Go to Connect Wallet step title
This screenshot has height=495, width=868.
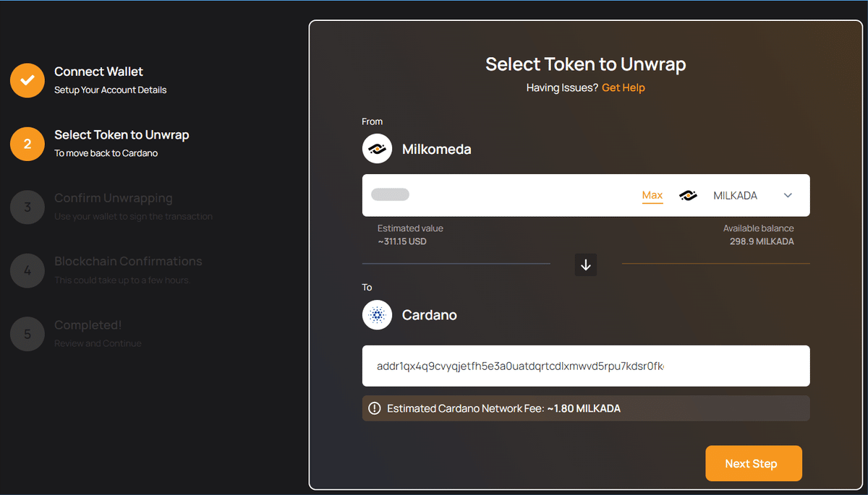99,72
